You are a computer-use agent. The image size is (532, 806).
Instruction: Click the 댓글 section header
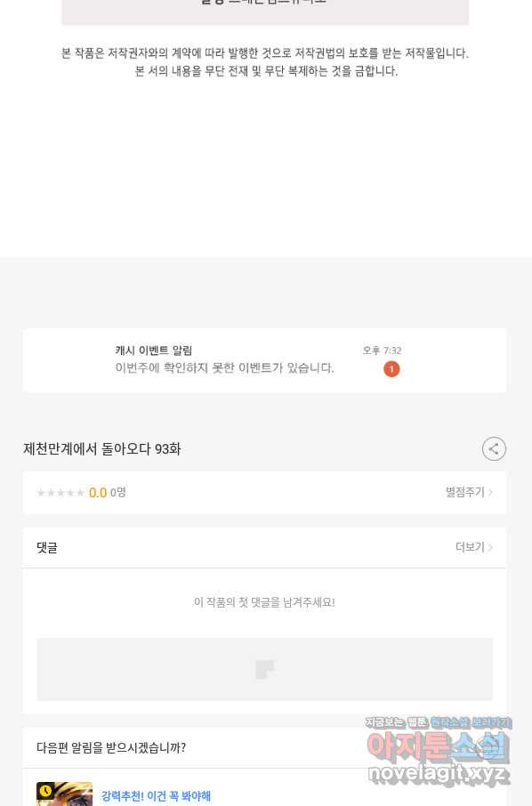(47, 547)
